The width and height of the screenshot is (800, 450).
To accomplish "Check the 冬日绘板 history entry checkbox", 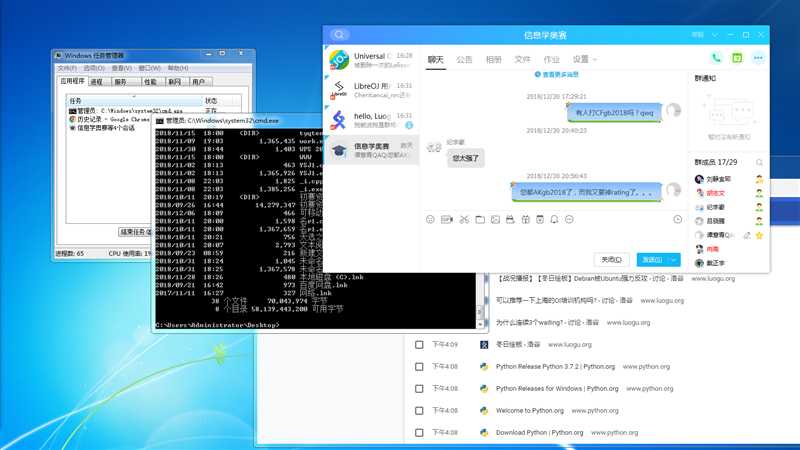I will (419, 345).
